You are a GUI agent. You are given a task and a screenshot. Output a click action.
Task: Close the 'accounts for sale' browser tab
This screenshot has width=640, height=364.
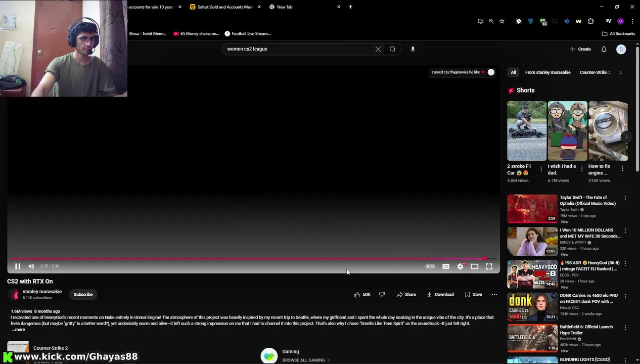pyautogui.click(x=179, y=7)
